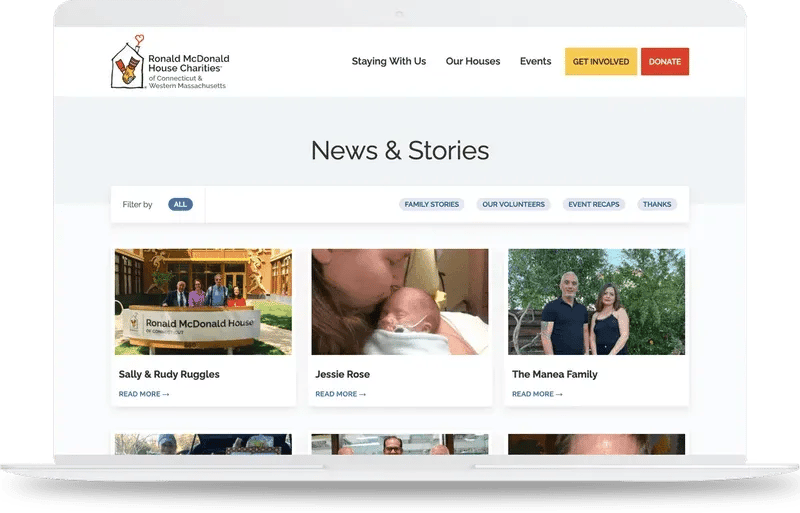The width and height of the screenshot is (800, 513).
Task: Go to the Events page
Action: [535, 61]
